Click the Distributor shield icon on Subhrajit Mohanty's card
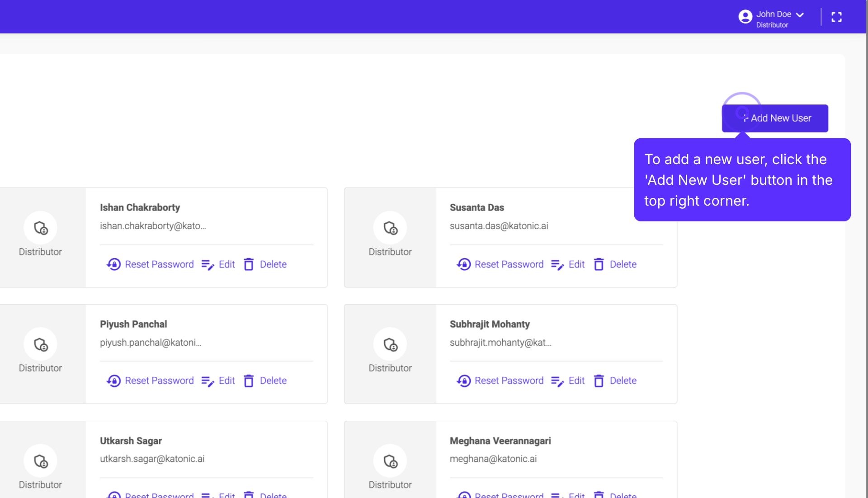868x498 pixels. pyautogui.click(x=390, y=344)
